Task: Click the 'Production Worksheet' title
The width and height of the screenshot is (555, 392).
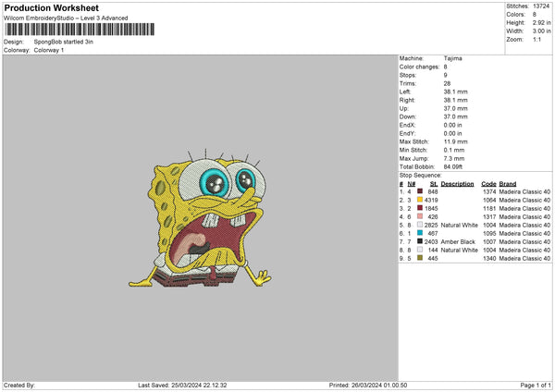Action: (51, 7)
